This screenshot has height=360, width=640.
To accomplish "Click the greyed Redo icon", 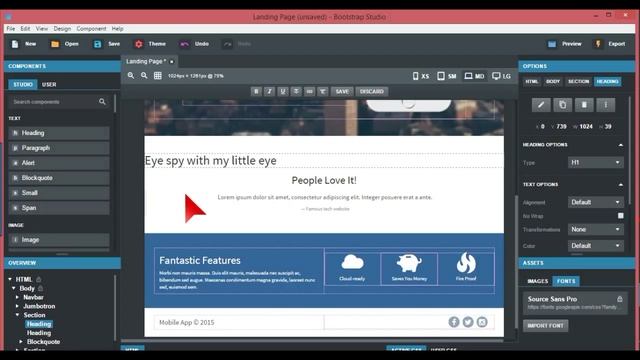I will 227,44.
